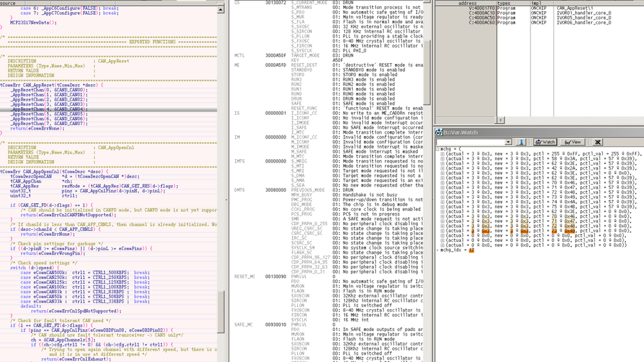
Task: Click the S_PLLON bitfield in GS register
Action: [x=300, y=36]
